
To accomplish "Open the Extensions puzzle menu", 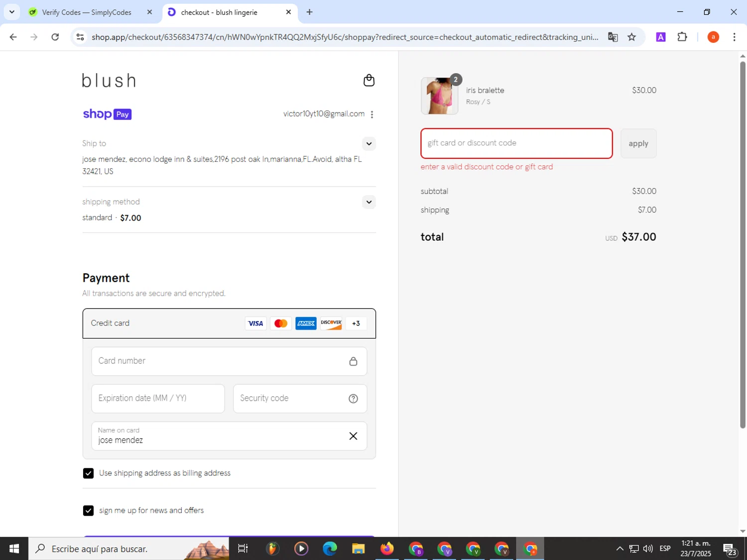I will tap(682, 37).
